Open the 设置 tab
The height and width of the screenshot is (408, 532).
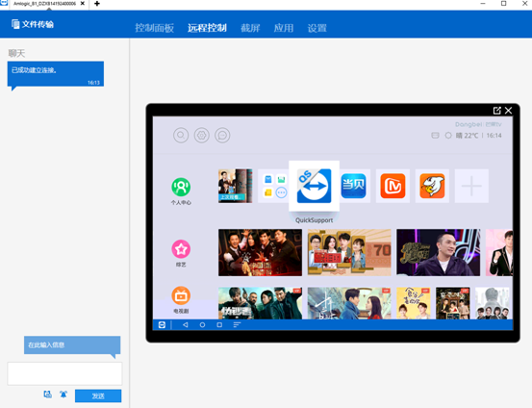[x=317, y=28]
